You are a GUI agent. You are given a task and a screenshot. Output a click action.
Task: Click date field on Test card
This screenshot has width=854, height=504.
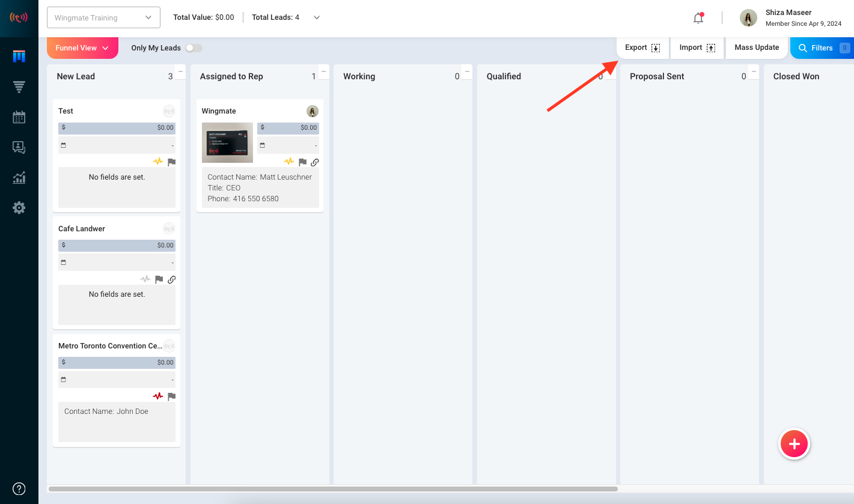click(117, 145)
